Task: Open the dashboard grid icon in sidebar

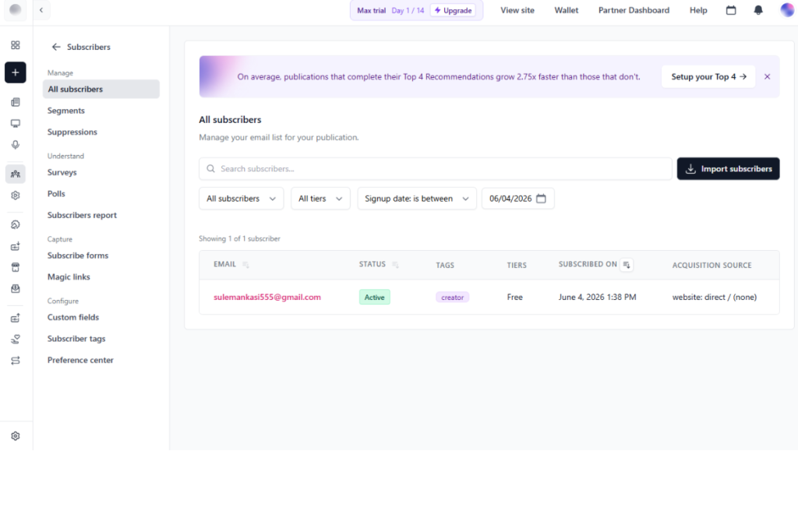Action: coord(16,45)
